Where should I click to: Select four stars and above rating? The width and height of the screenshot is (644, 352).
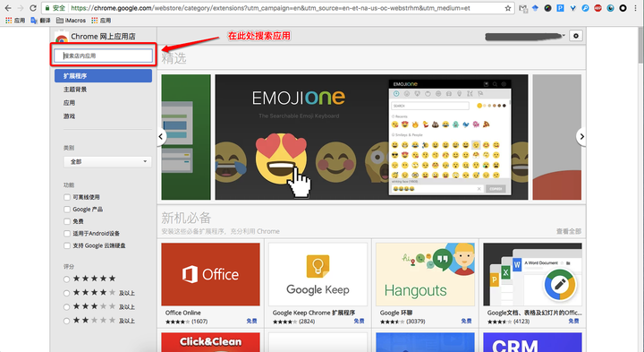pyautogui.click(x=66, y=293)
